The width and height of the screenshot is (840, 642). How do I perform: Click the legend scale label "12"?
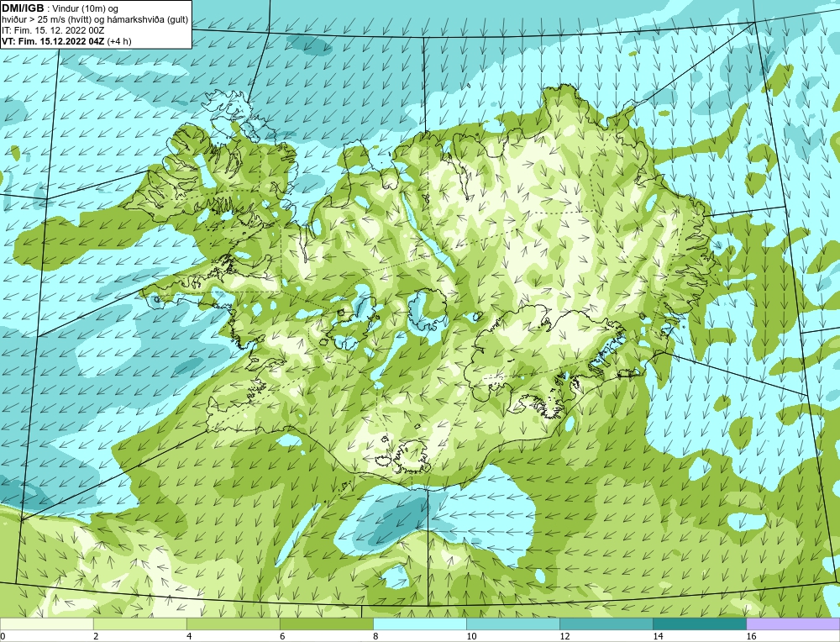click(x=564, y=636)
